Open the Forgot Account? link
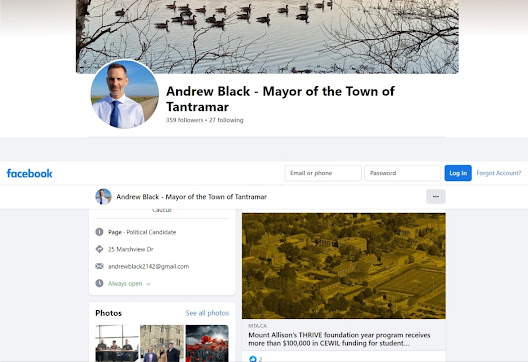The width and height of the screenshot is (528, 362). pos(499,173)
